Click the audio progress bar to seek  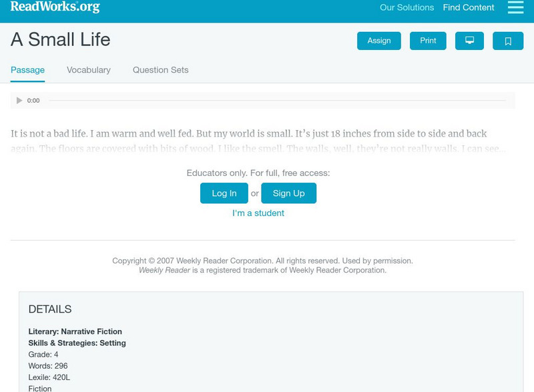[280, 100]
